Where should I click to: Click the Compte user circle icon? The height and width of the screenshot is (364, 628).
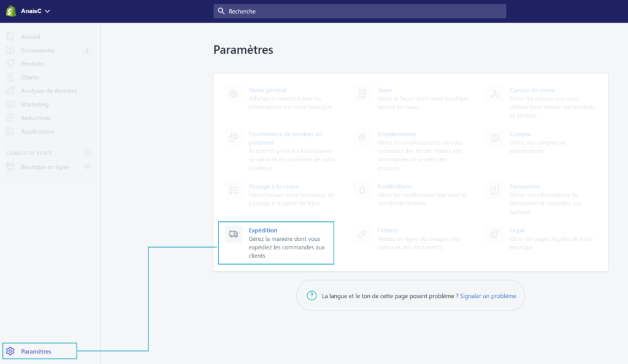click(x=495, y=138)
